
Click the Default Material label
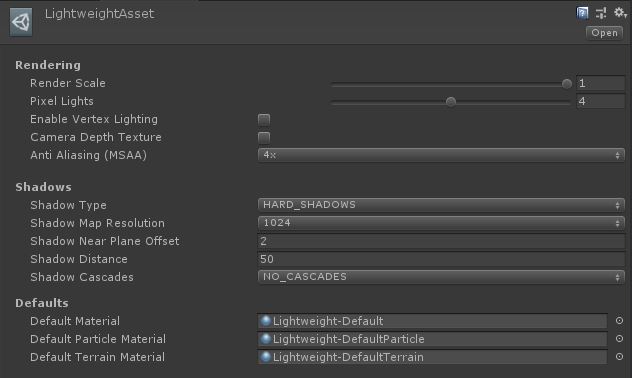pos(75,321)
